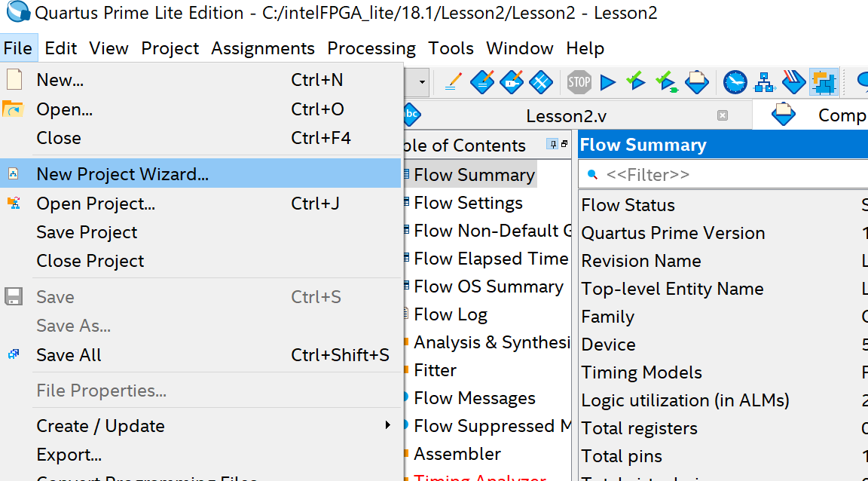Open the Processing menu
868x481 pixels.
(x=371, y=48)
